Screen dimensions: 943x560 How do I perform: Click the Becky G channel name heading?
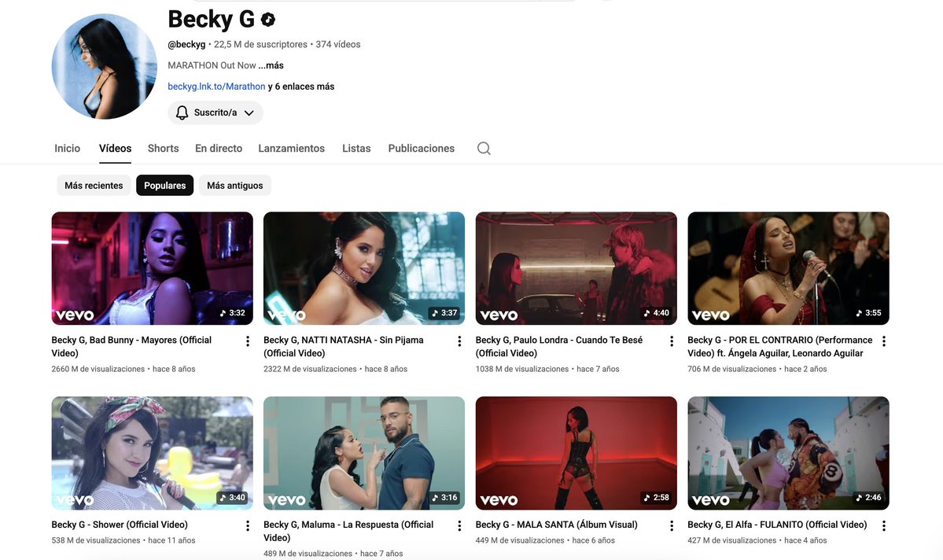coord(211,19)
